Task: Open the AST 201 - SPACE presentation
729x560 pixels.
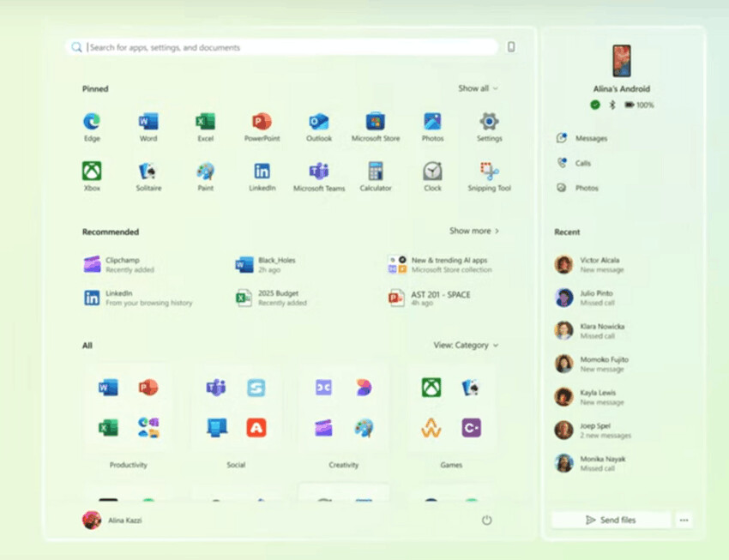Action: (429, 298)
